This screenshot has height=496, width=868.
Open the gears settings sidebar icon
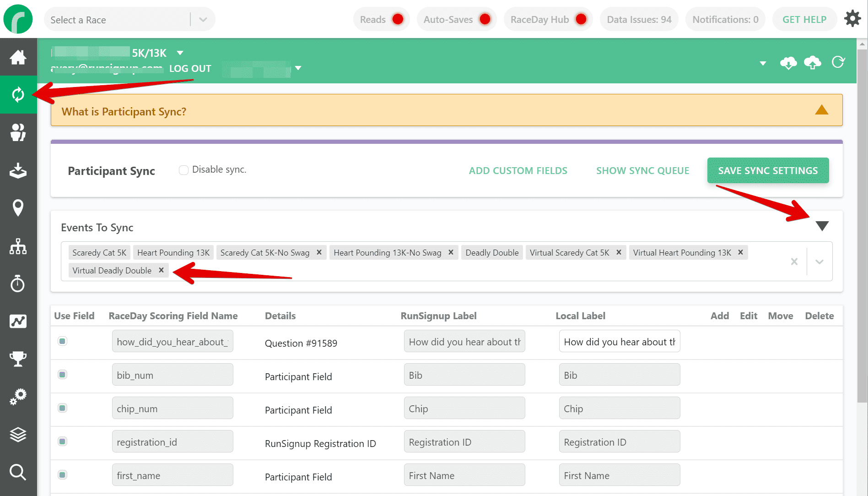coord(18,397)
